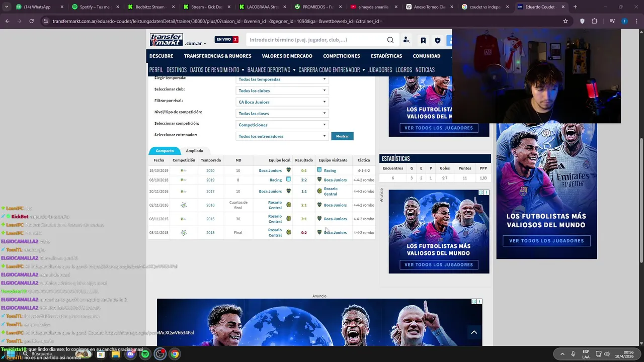The image size is (644, 362).
Task: Expand CARRERA COMO ENTRENADOR submenu
Action: point(332,70)
